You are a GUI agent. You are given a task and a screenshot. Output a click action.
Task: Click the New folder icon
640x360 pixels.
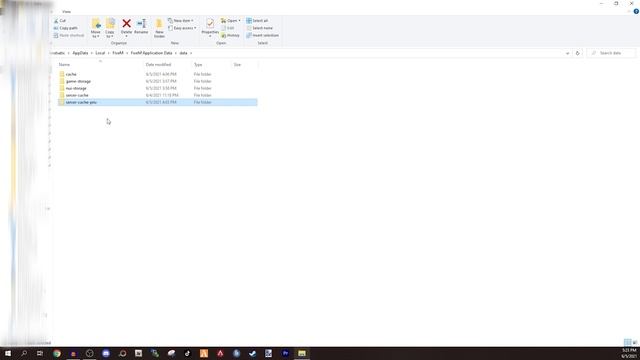[x=159, y=24]
